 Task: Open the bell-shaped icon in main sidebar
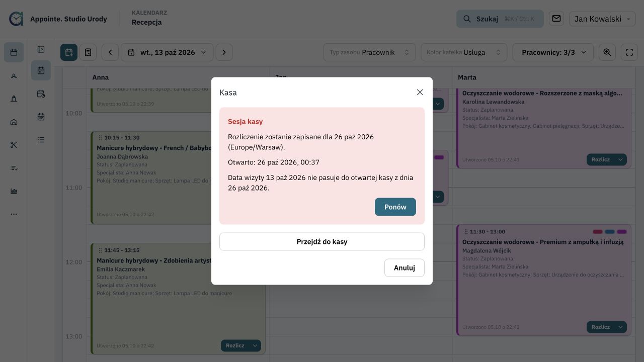[x=14, y=99]
